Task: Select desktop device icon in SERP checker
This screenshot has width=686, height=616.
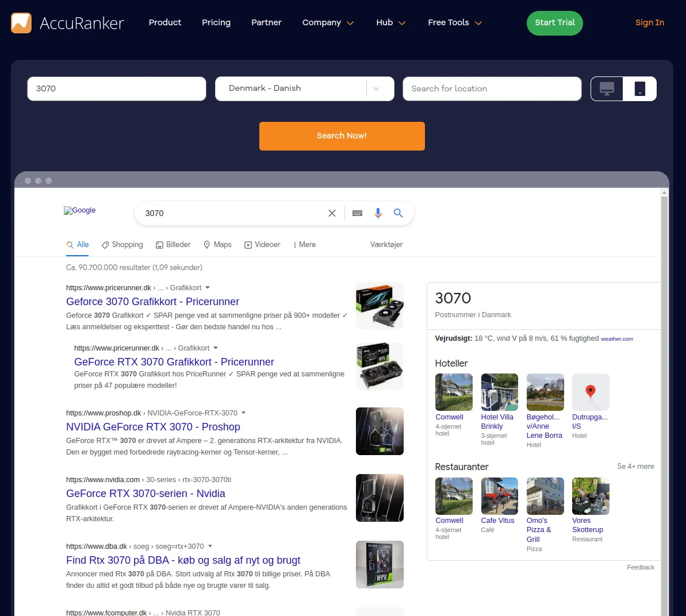Action: tap(606, 88)
